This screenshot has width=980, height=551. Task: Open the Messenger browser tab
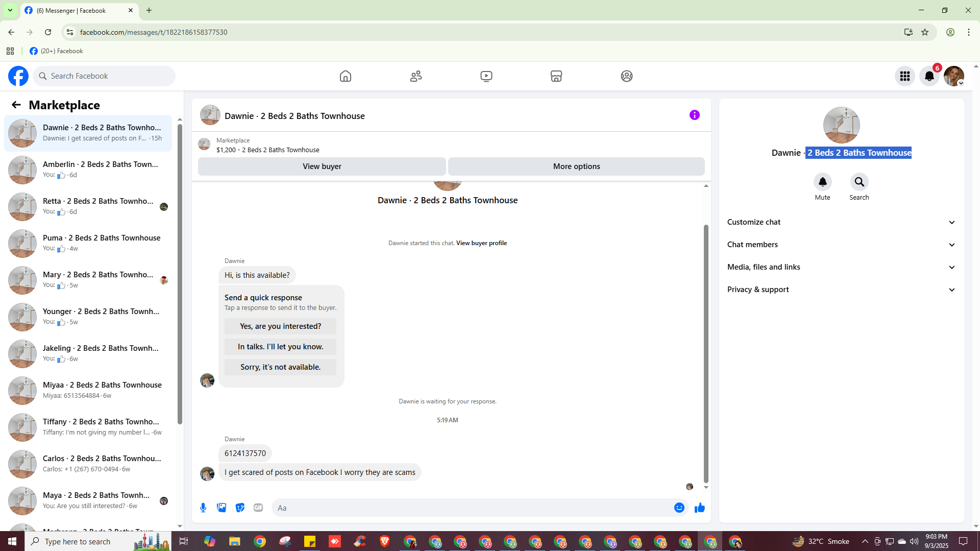(79, 11)
